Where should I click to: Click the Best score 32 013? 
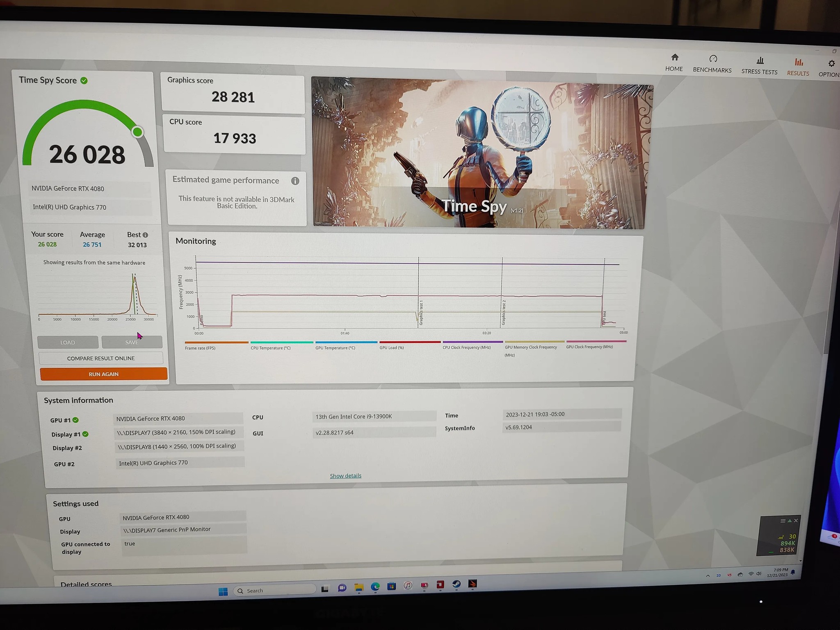[137, 245]
